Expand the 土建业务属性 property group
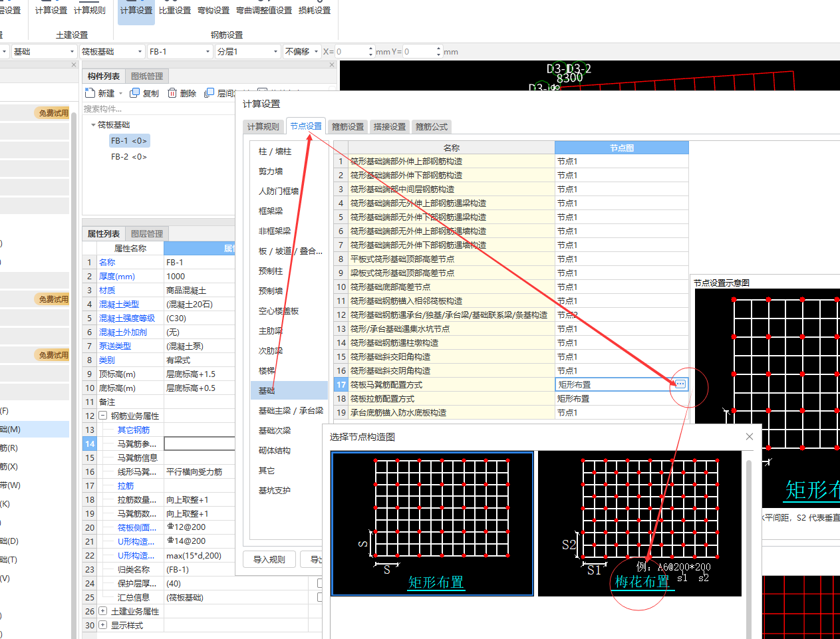This screenshot has width=840, height=639. click(x=103, y=611)
